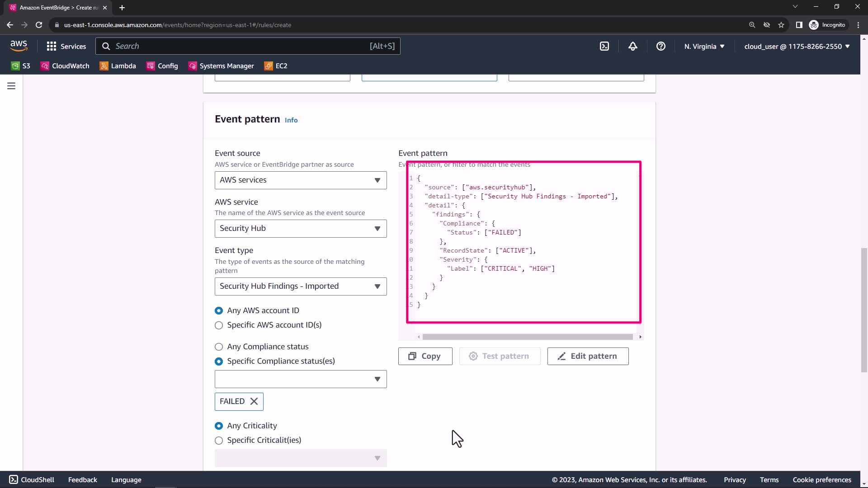Open the notifications bell icon
Viewport: 868px width, 488px height.
(x=633, y=46)
